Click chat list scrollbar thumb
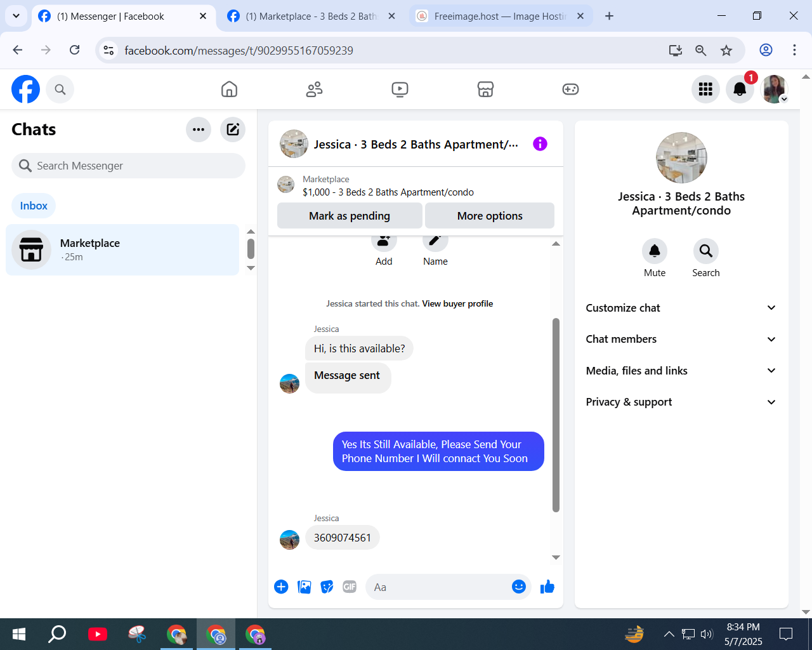The image size is (812, 650). [251, 248]
